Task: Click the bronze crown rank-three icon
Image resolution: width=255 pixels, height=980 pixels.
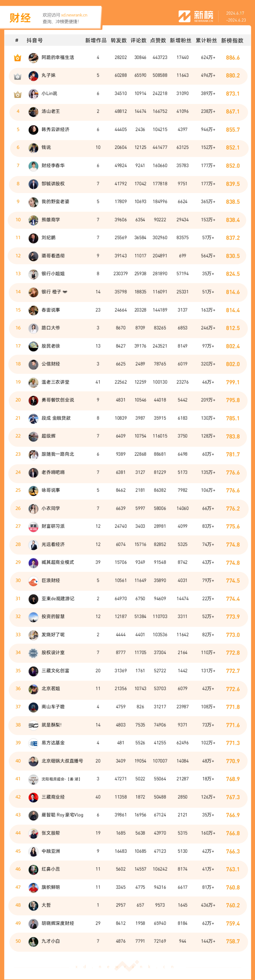Action: (17, 94)
